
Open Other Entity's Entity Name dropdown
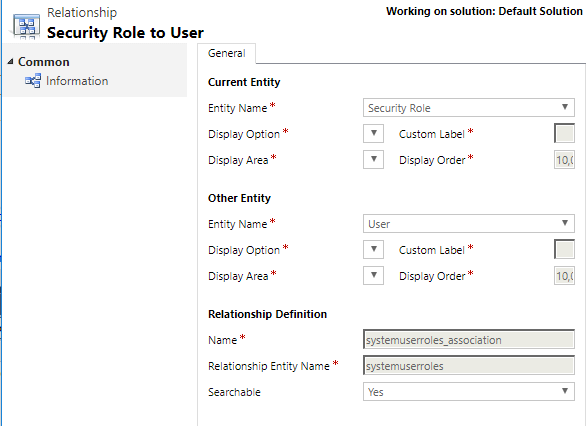click(468, 224)
